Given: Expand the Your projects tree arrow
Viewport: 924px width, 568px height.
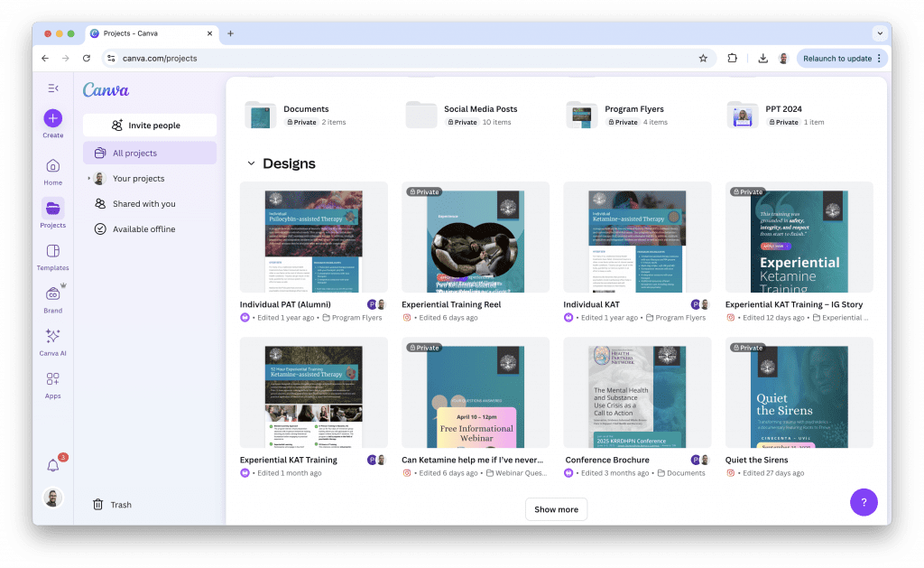Looking at the screenshot, I should pyautogui.click(x=88, y=179).
